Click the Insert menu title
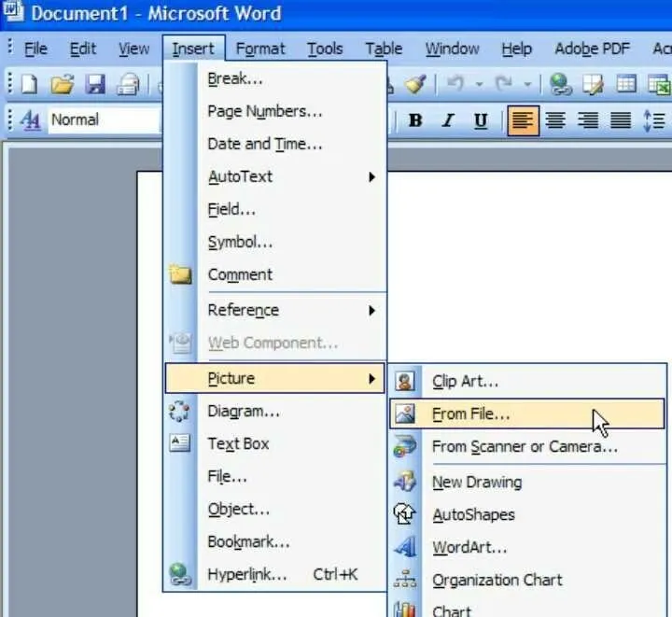Screen dimensions: 672x617 pos(193,49)
